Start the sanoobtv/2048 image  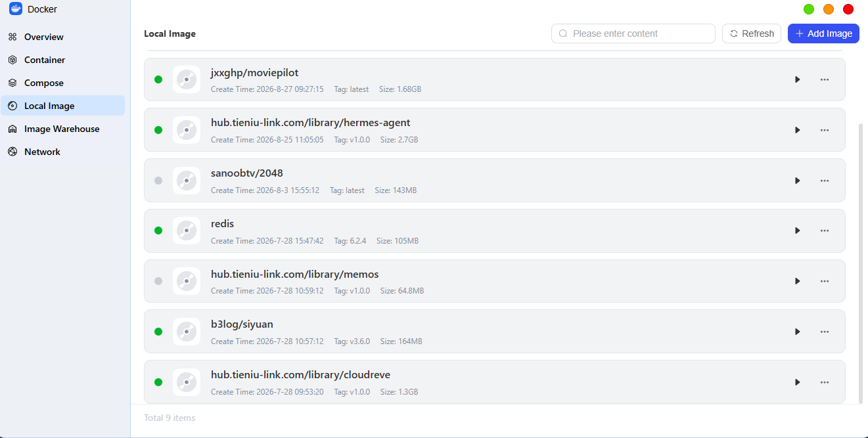[x=797, y=181]
